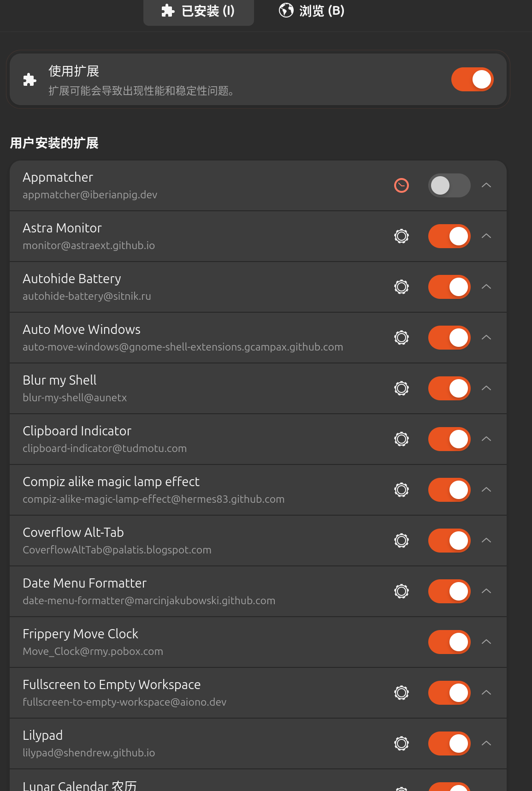Disable the Frippery Move Clock switch
Image resolution: width=532 pixels, height=791 pixels.
(x=449, y=642)
